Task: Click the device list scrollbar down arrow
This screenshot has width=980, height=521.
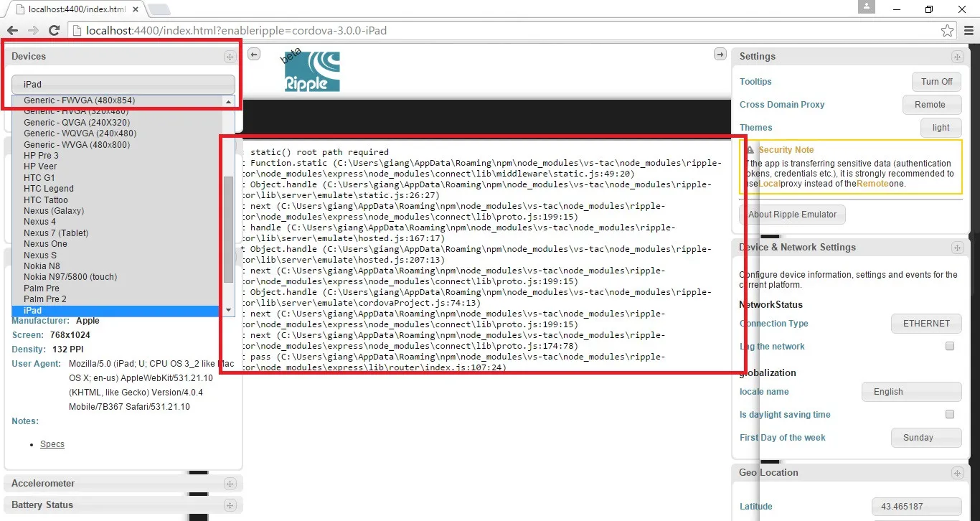Action: tap(229, 310)
